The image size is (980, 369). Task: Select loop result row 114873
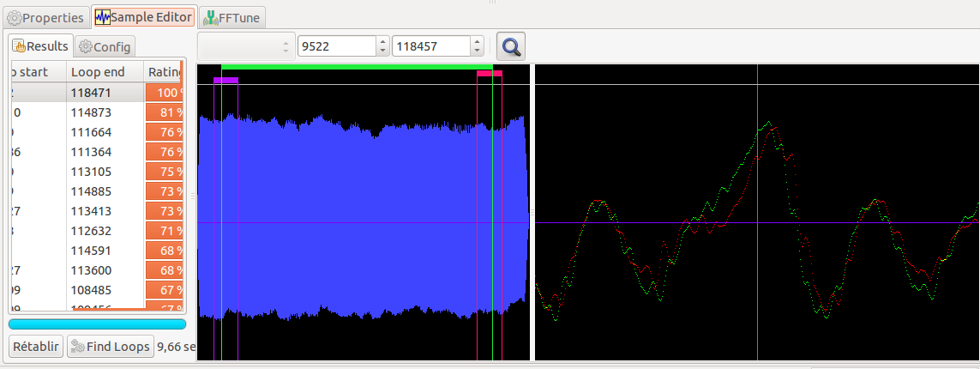(x=97, y=112)
